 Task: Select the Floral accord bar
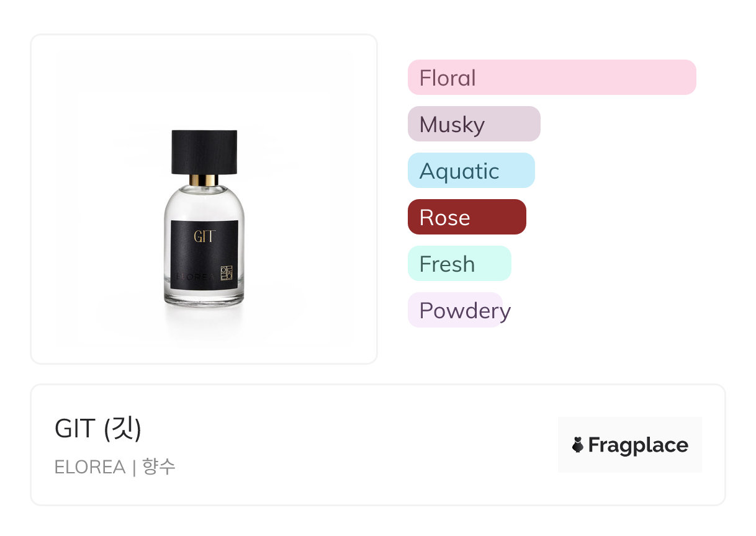(551, 78)
